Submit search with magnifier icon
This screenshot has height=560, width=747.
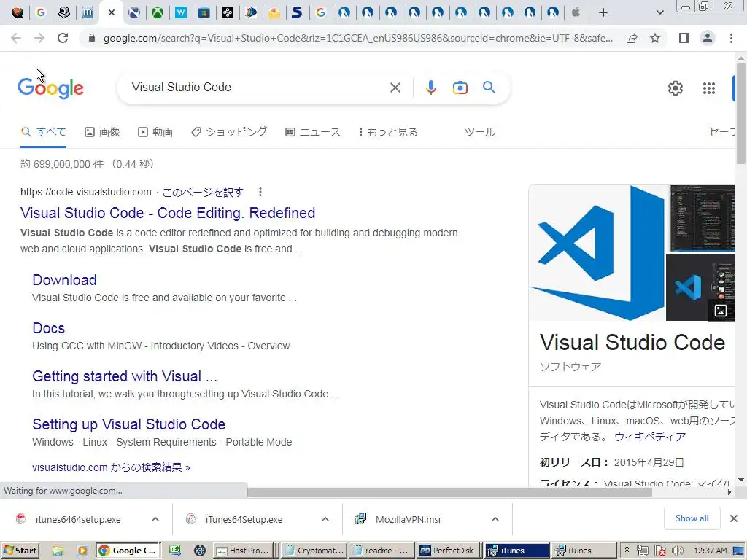click(489, 87)
